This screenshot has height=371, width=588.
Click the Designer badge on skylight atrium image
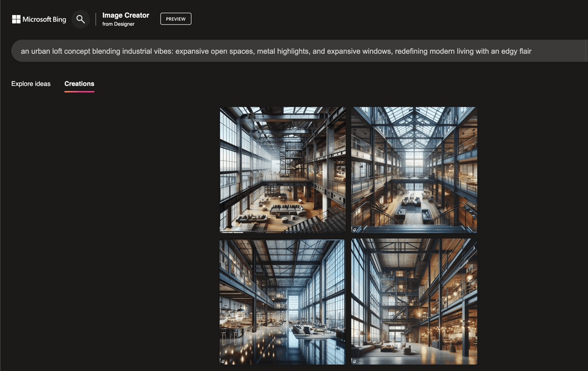[355, 229]
